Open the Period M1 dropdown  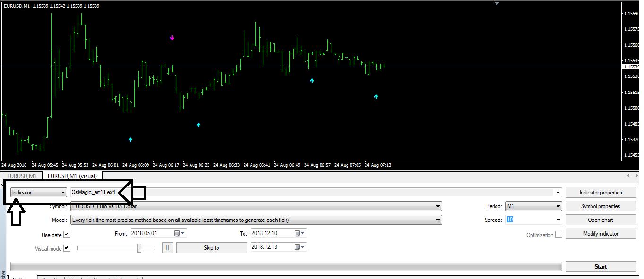pyautogui.click(x=558, y=206)
